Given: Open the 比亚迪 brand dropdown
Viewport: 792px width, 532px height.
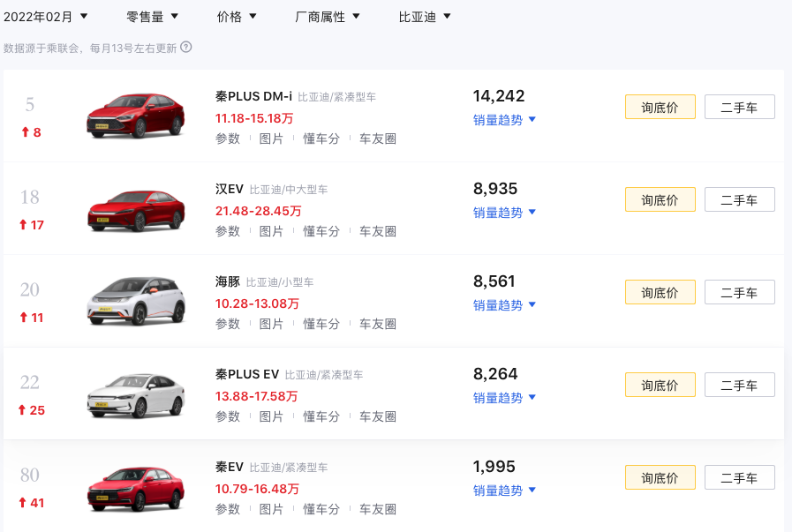Looking at the screenshot, I should [425, 17].
